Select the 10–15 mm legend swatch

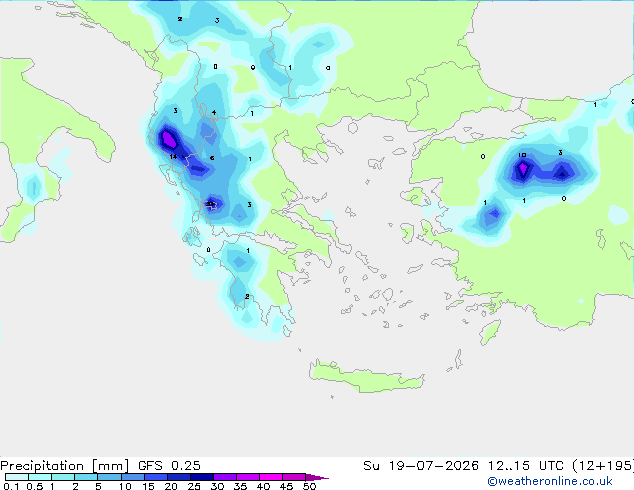[132, 477]
